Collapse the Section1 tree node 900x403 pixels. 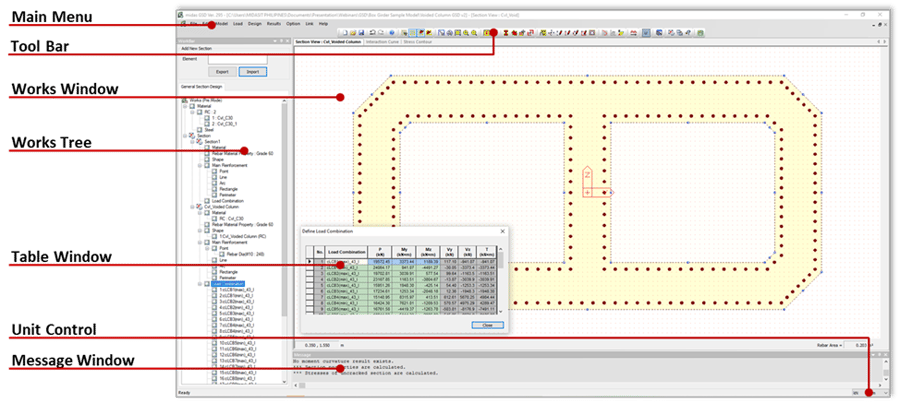pyautogui.click(x=192, y=141)
